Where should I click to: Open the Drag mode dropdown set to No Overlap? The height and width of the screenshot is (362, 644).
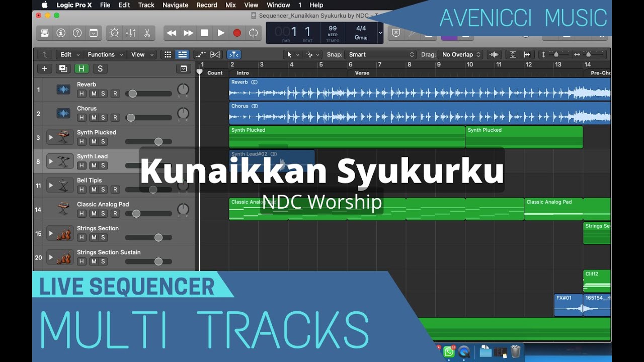point(461,54)
